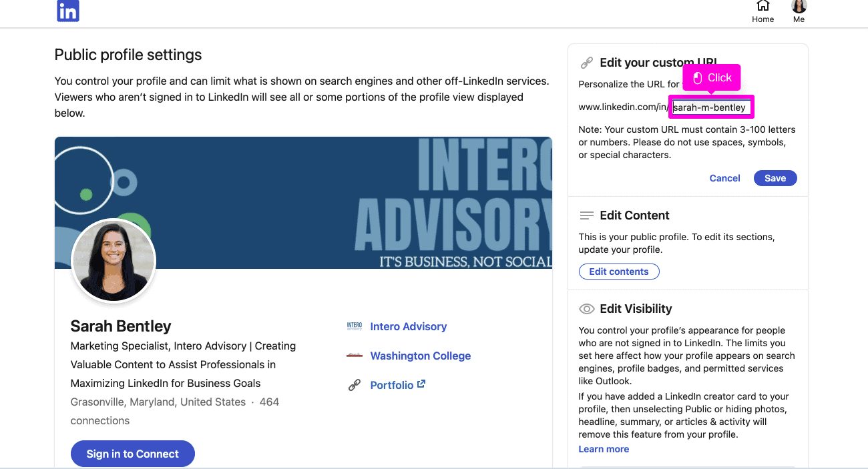Viewport: 868px width, 469px height.
Task: Click the custom URL field containing sarah-m-bentley
Action: pyautogui.click(x=711, y=107)
